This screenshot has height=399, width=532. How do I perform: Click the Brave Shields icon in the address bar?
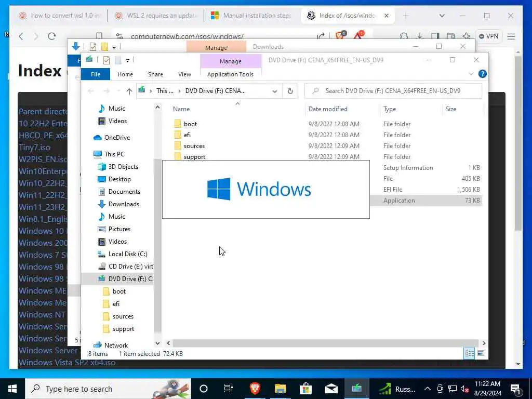tap(340, 35)
